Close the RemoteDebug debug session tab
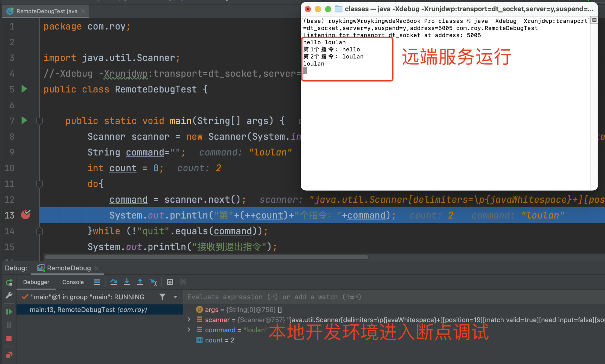 coord(97,268)
